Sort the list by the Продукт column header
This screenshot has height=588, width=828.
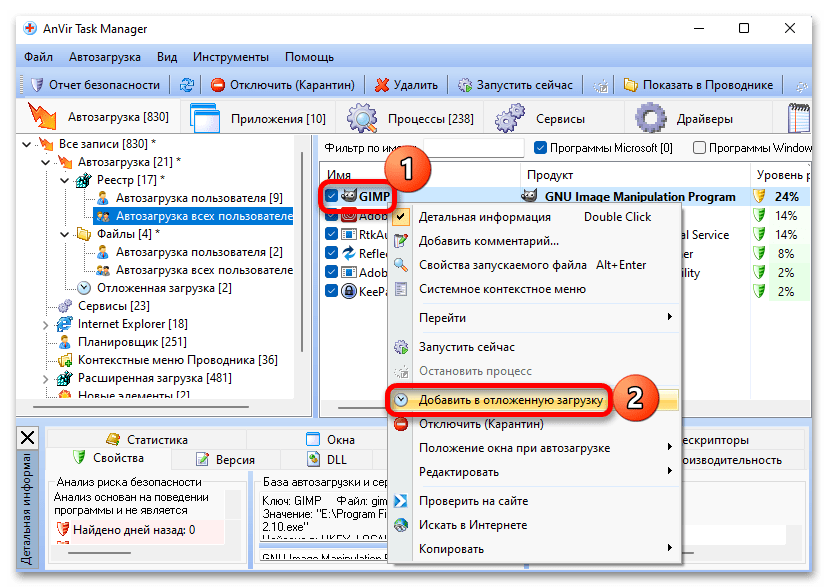pyautogui.click(x=635, y=175)
